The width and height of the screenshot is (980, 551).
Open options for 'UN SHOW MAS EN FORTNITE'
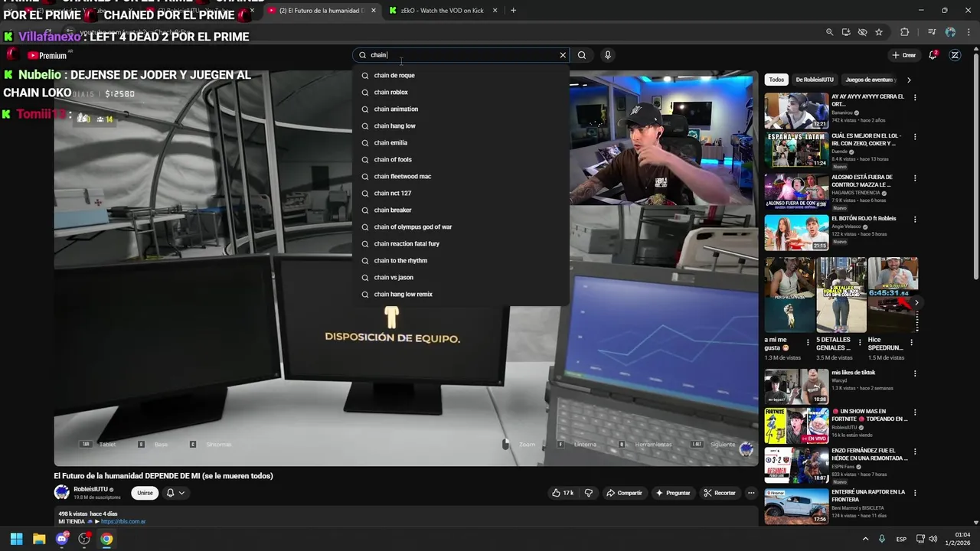pyautogui.click(x=915, y=412)
